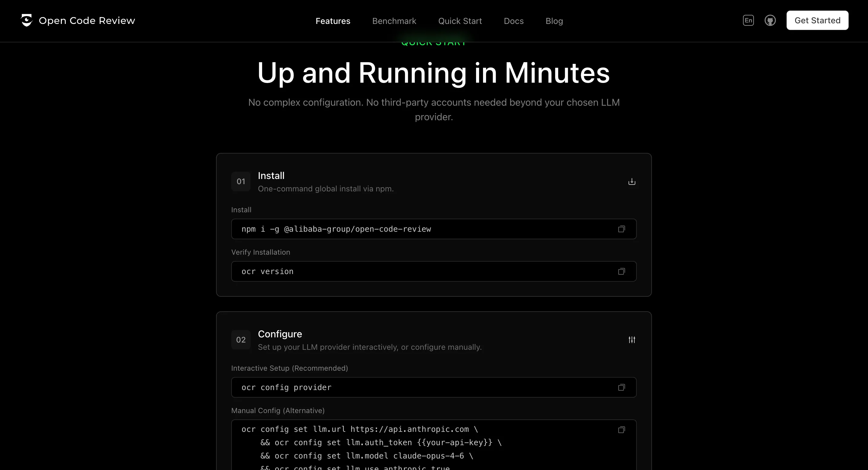Copy the npm install command

click(x=621, y=229)
